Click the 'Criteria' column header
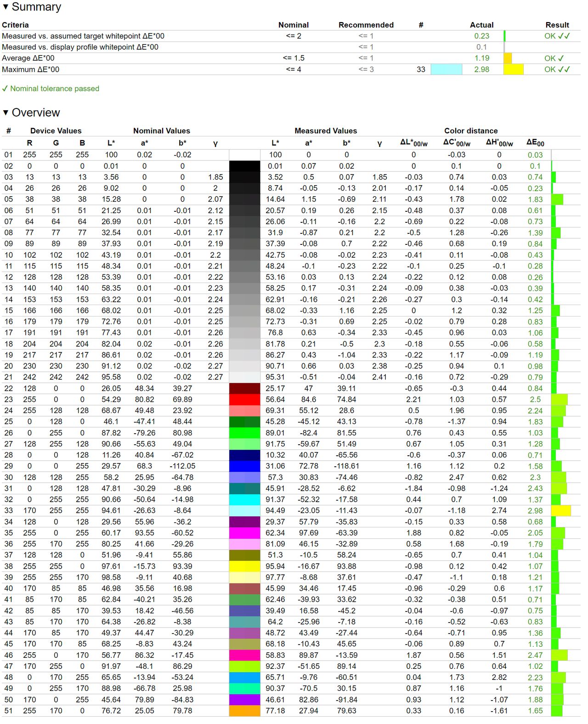Screen dimensions: 588x724 (x=15, y=25)
